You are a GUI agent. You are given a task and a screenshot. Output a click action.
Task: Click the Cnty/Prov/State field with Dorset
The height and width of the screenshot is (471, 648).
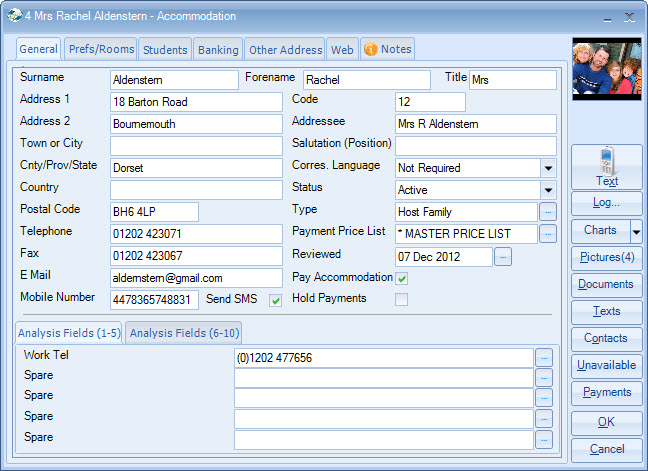(x=196, y=168)
